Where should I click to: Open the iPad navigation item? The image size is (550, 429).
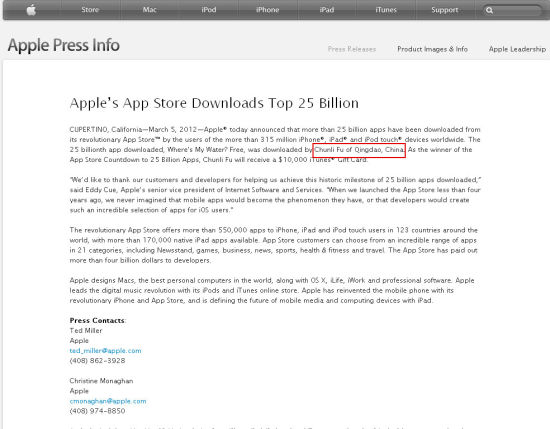327,10
